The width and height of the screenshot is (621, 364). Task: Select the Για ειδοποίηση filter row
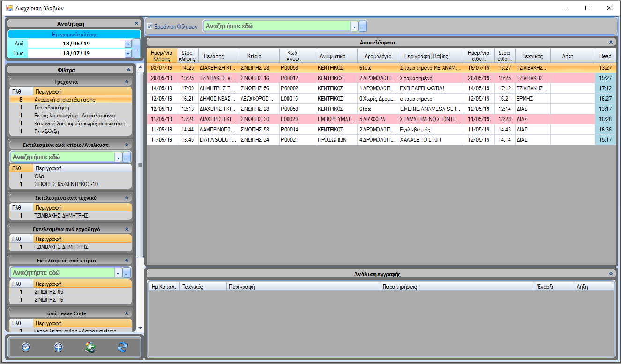70,108
